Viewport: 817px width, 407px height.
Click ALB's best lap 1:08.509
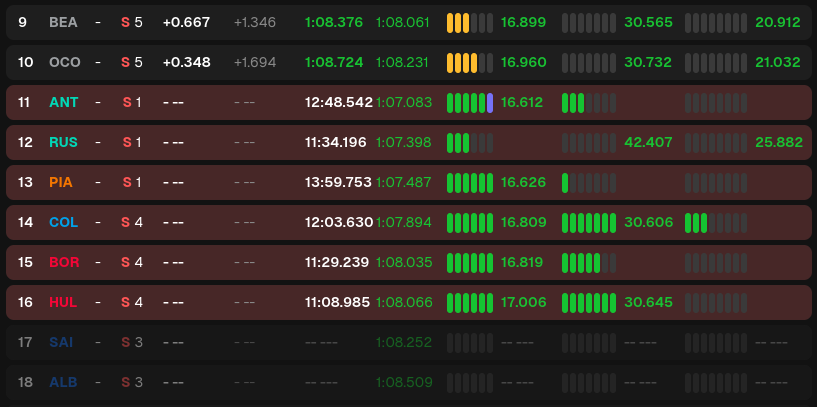pyautogui.click(x=404, y=383)
